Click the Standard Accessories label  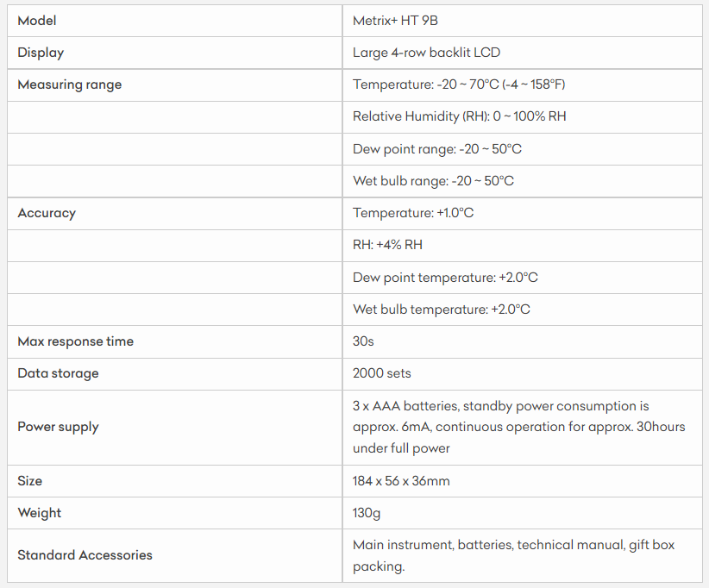click(85, 555)
